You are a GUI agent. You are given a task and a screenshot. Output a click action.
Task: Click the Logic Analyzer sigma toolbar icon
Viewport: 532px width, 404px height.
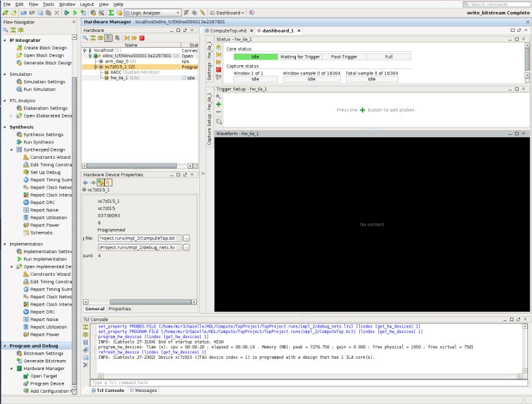click(111, 11)
